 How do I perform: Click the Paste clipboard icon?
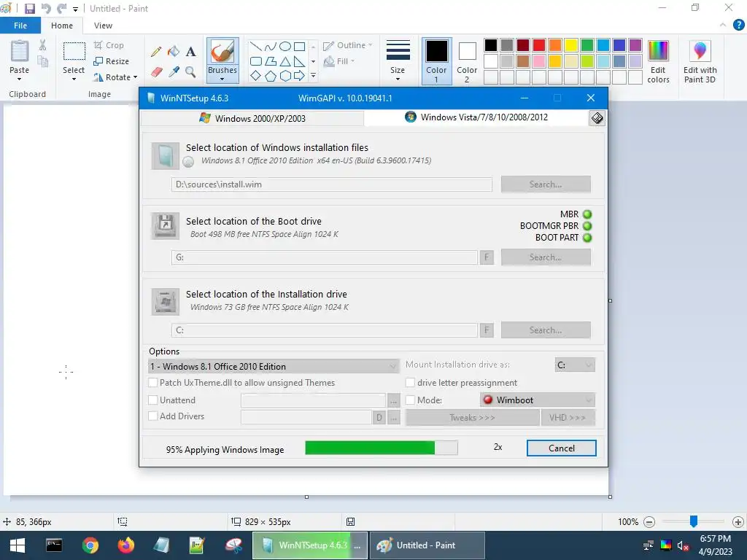coord(20,52)
